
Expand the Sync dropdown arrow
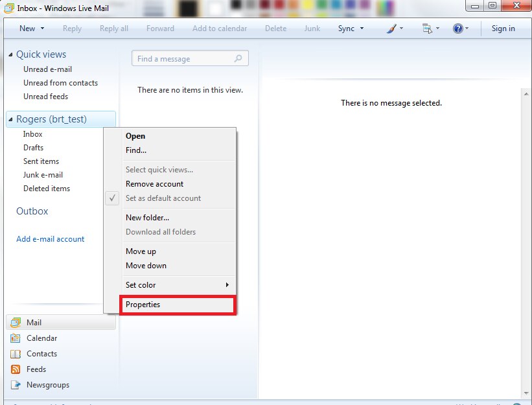pyautogui.click(x=362, y=29)
